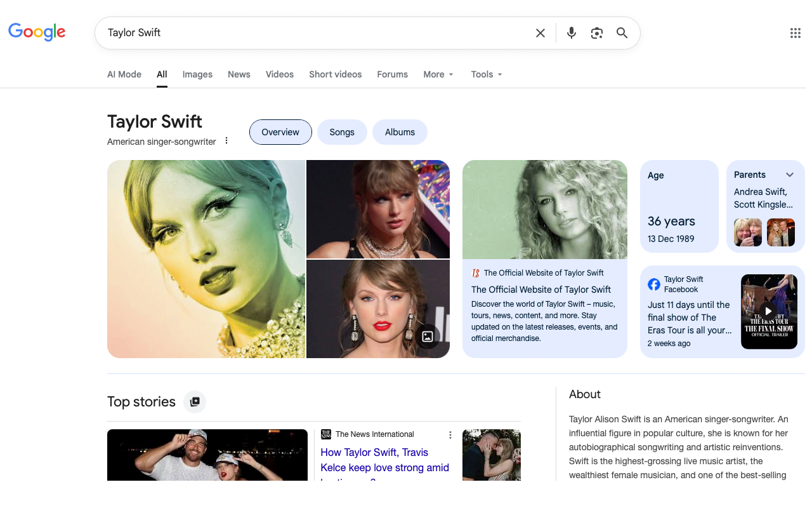Open the Travis Kelce story headline
This screenshot has height=508, width=812.
pos(385,466)
